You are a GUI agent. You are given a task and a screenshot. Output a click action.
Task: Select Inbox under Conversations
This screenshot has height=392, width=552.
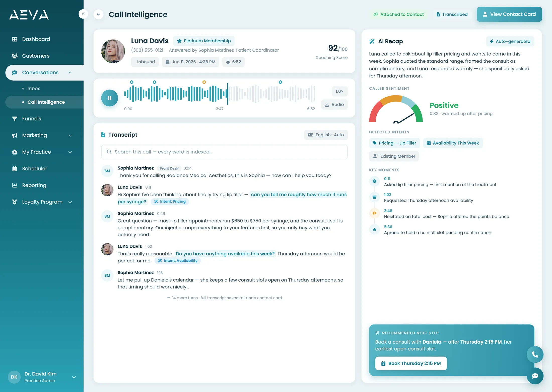pyautogui.click(x=34, y=88)
